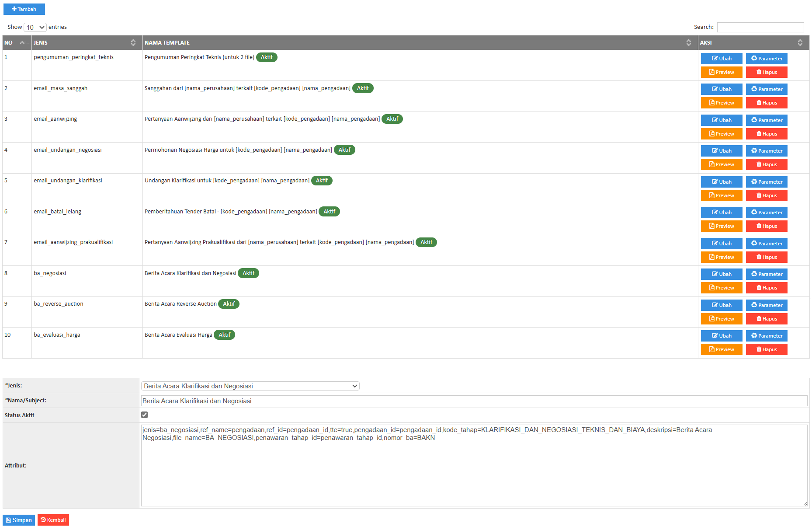Click Ubah for pengumuman_peringkat_teknis row

722,59
